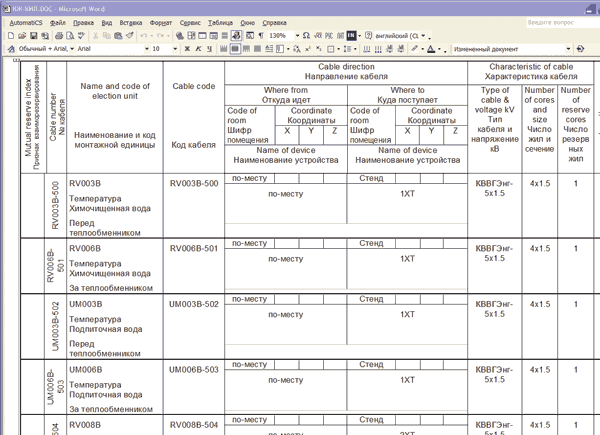Viewport: 600px width, 435px height.
Task: Click the Reviewing pane icon after dropdown
Action: [x=580, y=49]
